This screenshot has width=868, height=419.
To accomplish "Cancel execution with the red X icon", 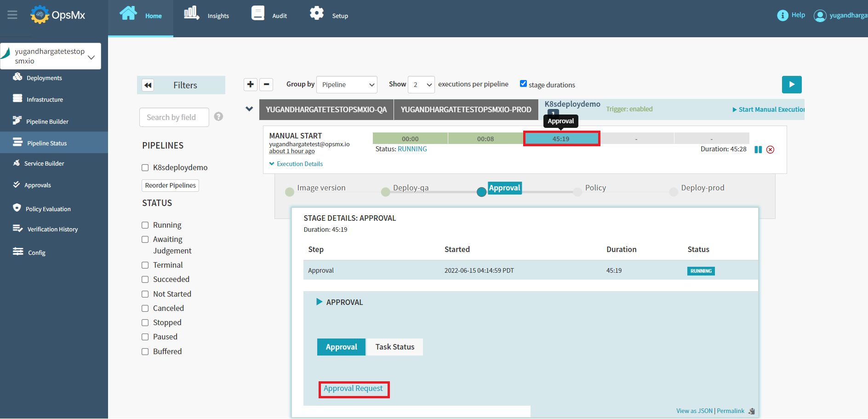I will [771, 149].
